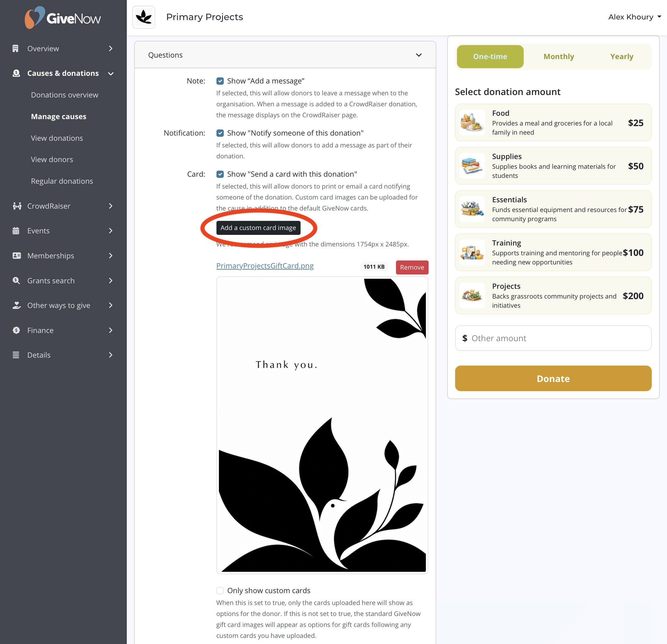Click the Primary Projects page title
This screenshot has width=667, height=644.
pos(205,17)
